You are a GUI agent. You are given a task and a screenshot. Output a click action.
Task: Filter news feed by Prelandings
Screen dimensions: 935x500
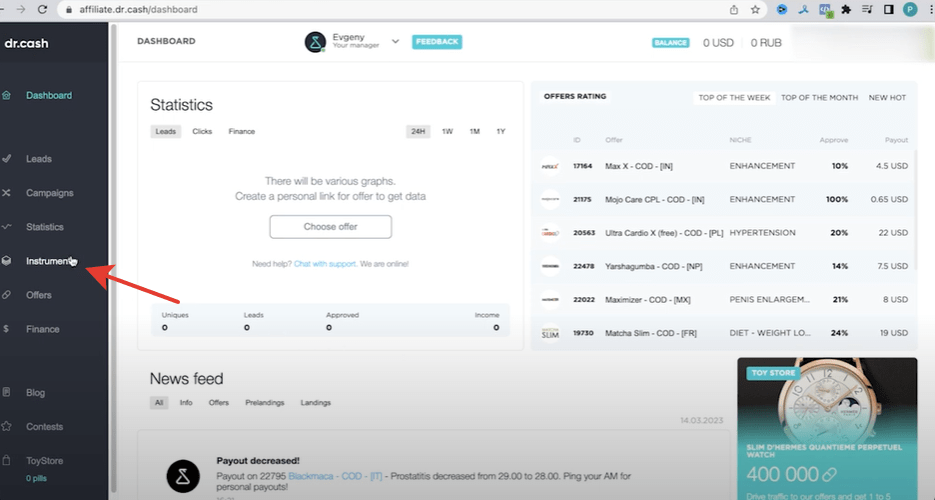pos(265,403)
